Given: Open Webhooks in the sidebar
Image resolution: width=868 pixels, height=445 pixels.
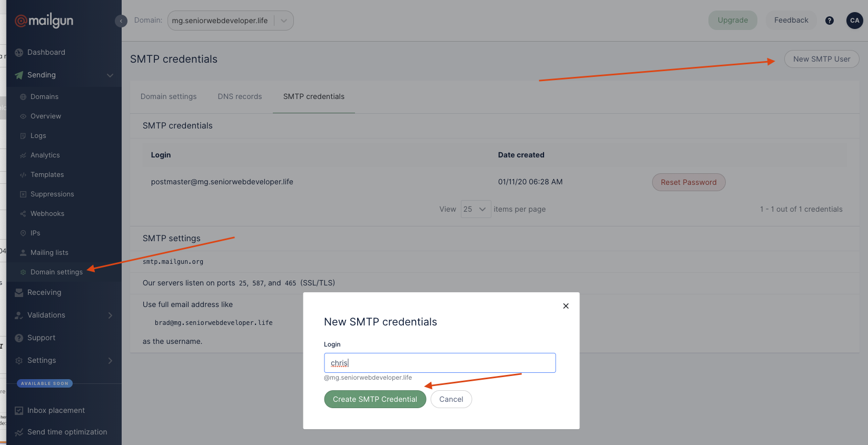Looking at the screenshot, I should [x=47, y=213].
